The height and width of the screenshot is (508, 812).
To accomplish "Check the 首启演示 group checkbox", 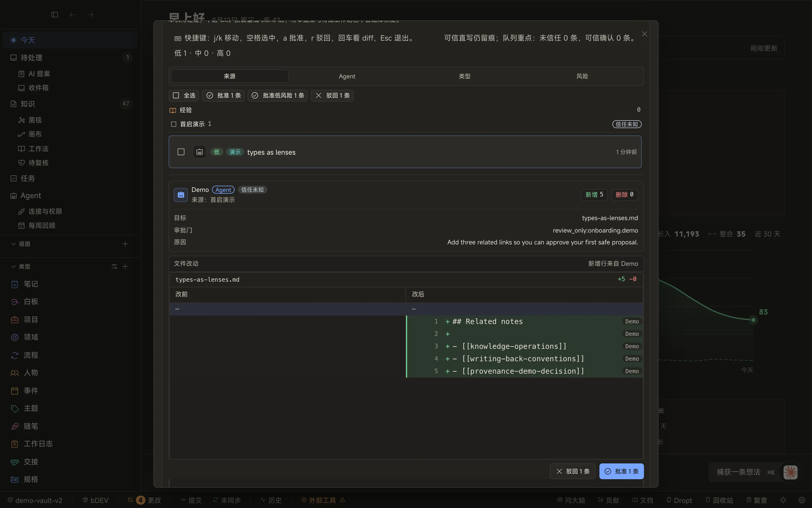I will click(173, 124).
